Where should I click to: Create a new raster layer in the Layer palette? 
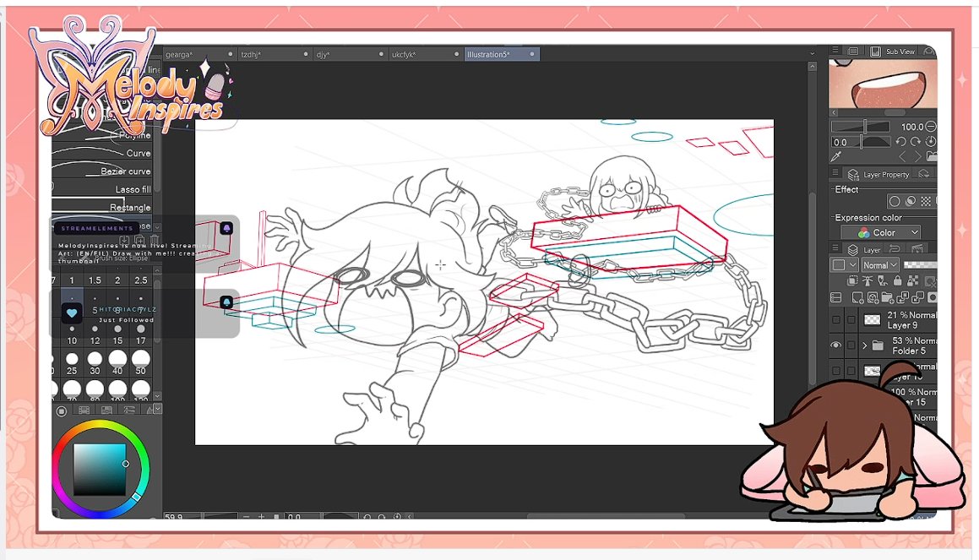pos(857,297)
